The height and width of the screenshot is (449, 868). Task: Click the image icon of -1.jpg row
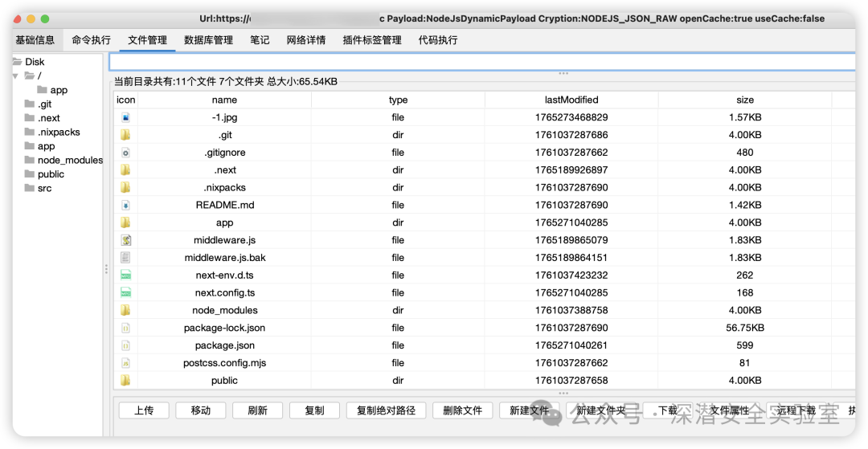pyautogui.click(x=125, y=117)
